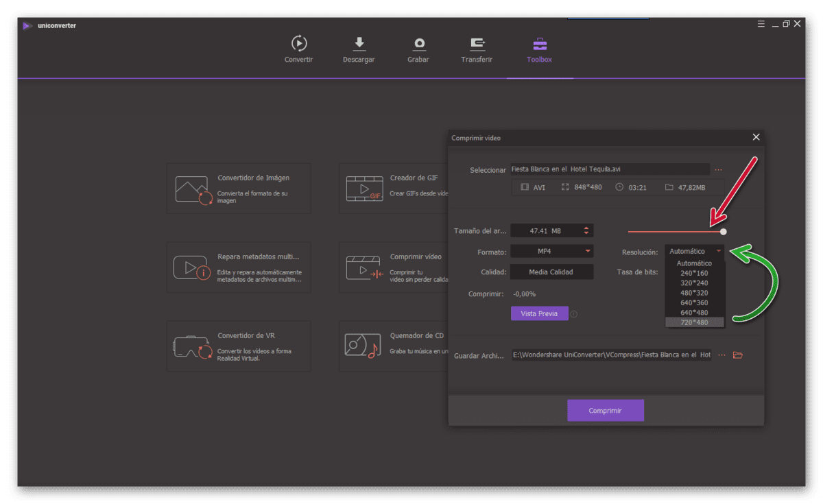Open Repara metadatos multimedia tool

[x=239, y=267]
